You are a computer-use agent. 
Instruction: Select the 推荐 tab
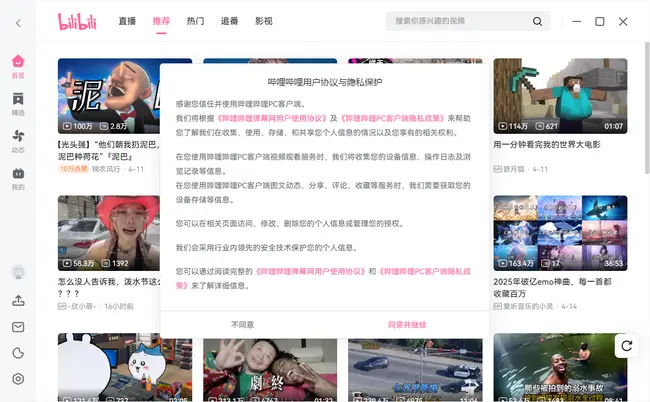[x=161, y=21]
